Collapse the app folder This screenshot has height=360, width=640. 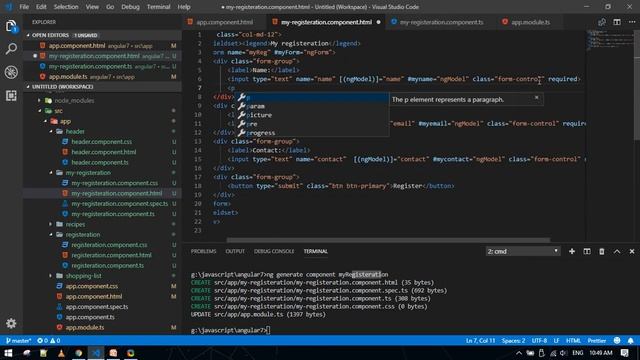pyautogui.click(x=45, y=121)
